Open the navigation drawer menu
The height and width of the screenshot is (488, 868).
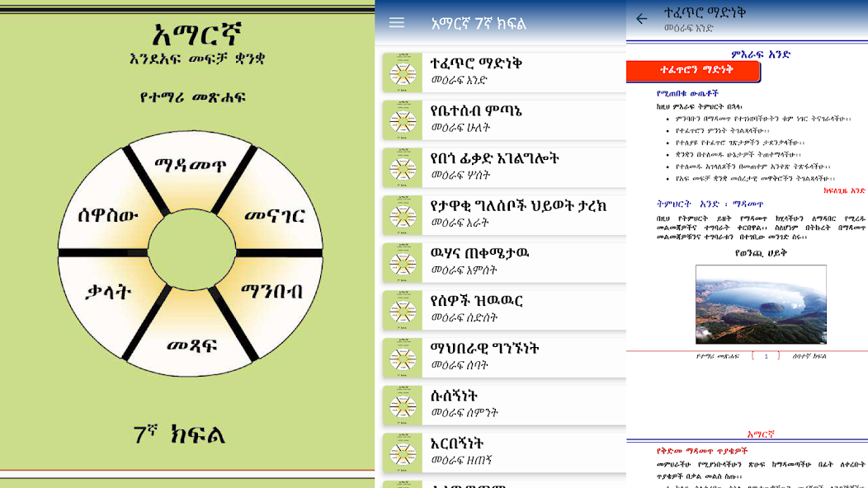click(396, 22)
